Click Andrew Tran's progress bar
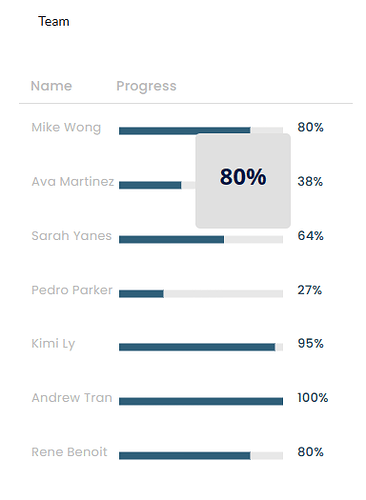Screen dimensions: 366x500 [x=201, y=401]
